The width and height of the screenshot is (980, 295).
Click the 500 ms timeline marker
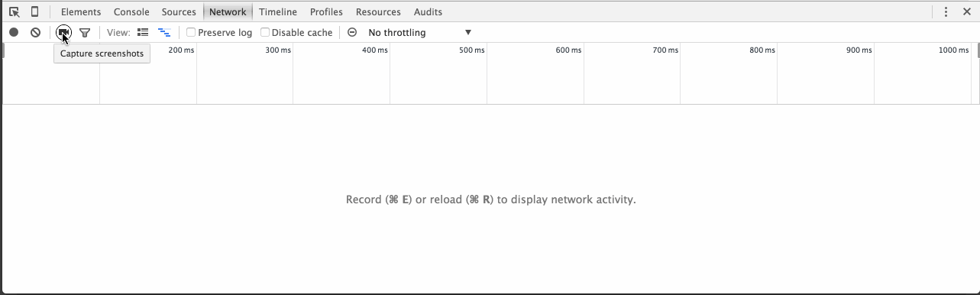click(472, 50)
